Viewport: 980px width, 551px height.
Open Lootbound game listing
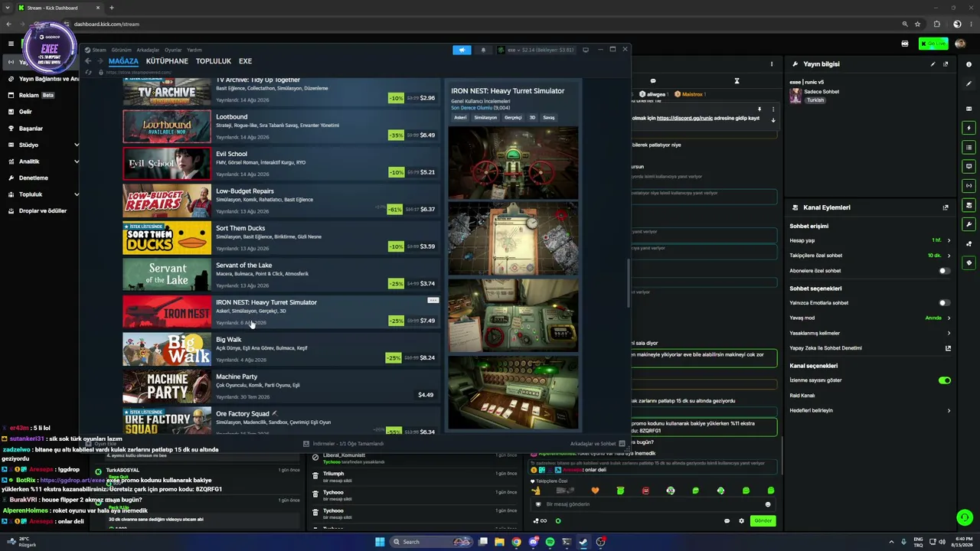280,126
